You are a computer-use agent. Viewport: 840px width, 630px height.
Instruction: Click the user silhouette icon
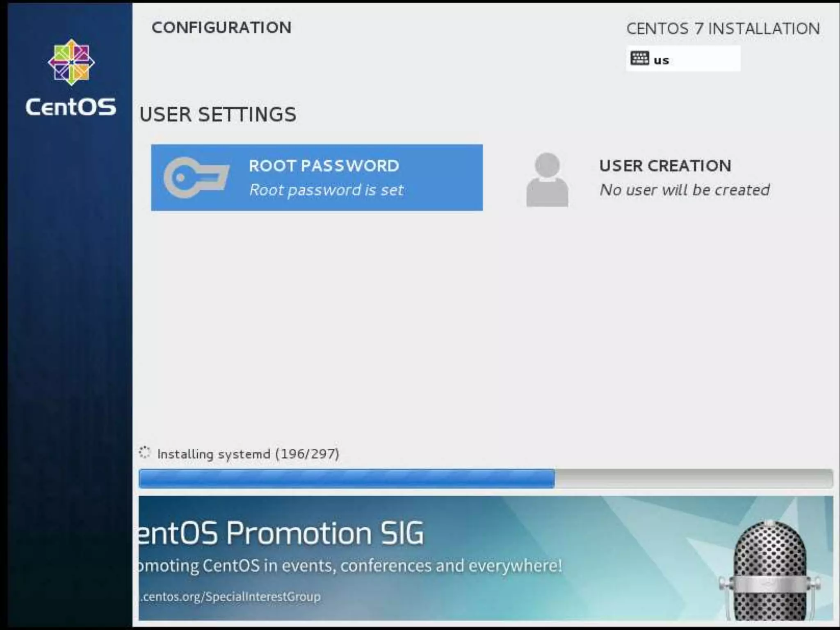pyautogui.click(x=547, y=179)
